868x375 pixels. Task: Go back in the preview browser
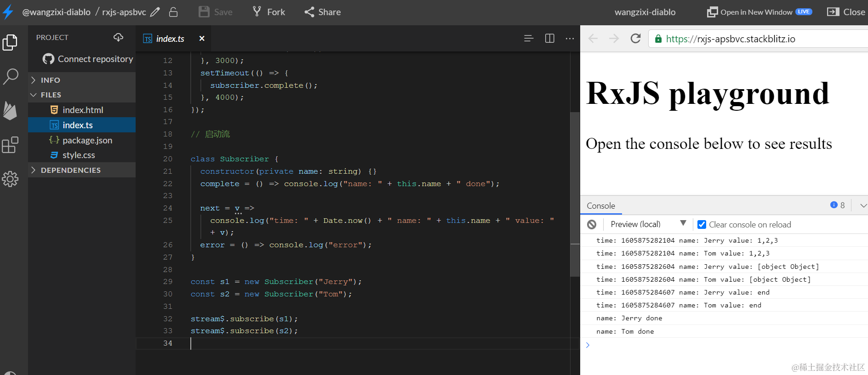point(593,39)
